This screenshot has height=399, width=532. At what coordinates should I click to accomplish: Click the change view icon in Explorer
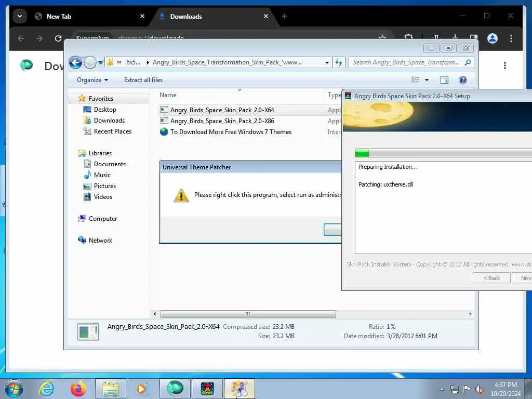[416, 80]
